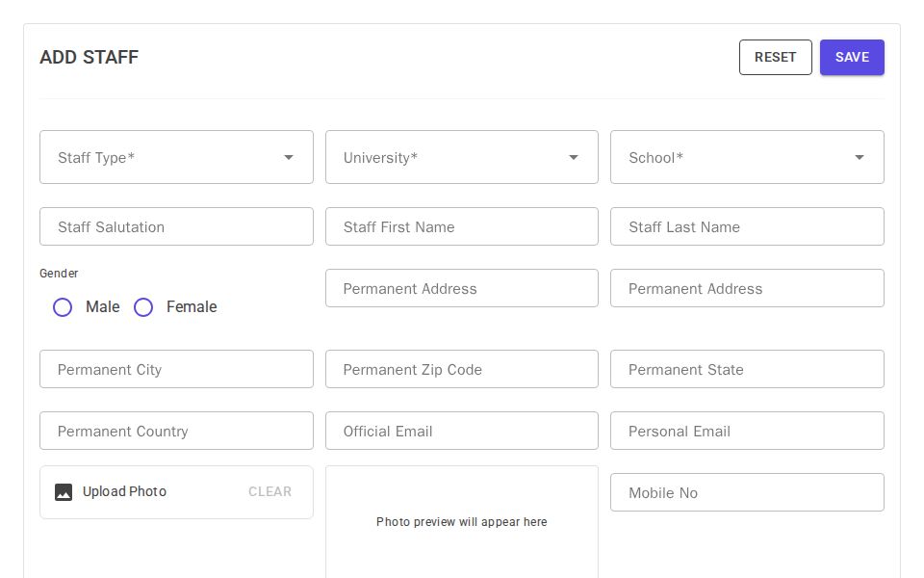Screen dimensions: 924x578
Task: Click the Official Email field
Action: tap(461, 431)
